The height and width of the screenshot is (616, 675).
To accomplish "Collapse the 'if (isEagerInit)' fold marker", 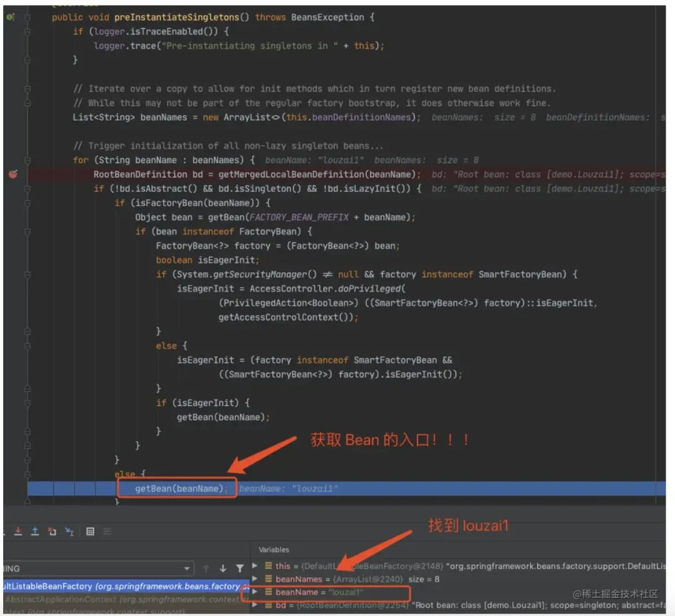I will tap(27, 403).
